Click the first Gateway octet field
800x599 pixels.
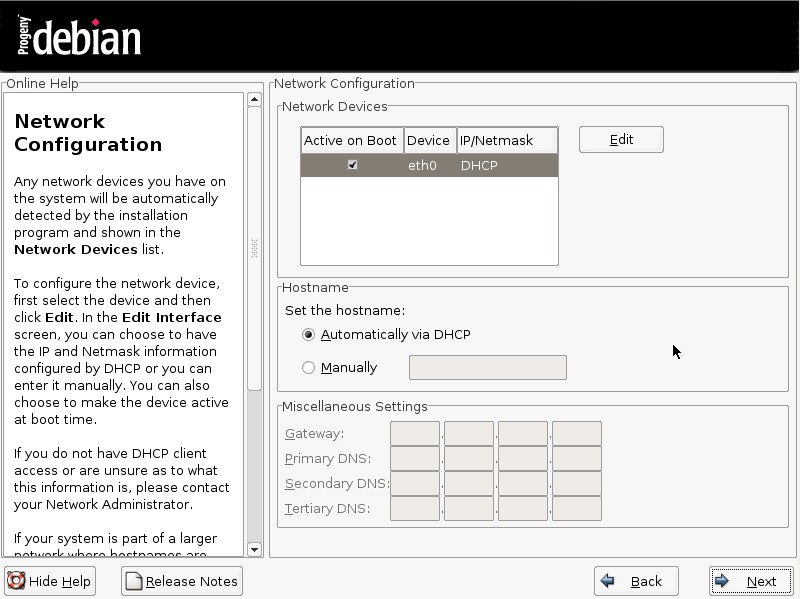click(414, 434)
